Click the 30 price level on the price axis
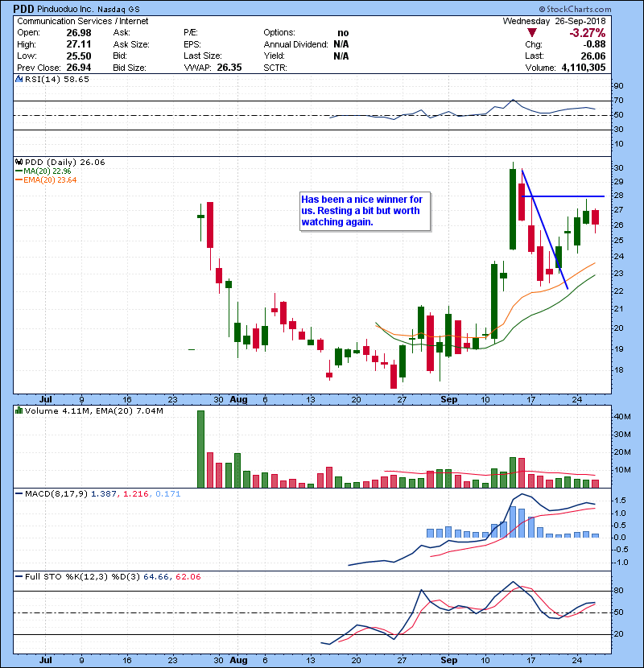 pos(618,168)
